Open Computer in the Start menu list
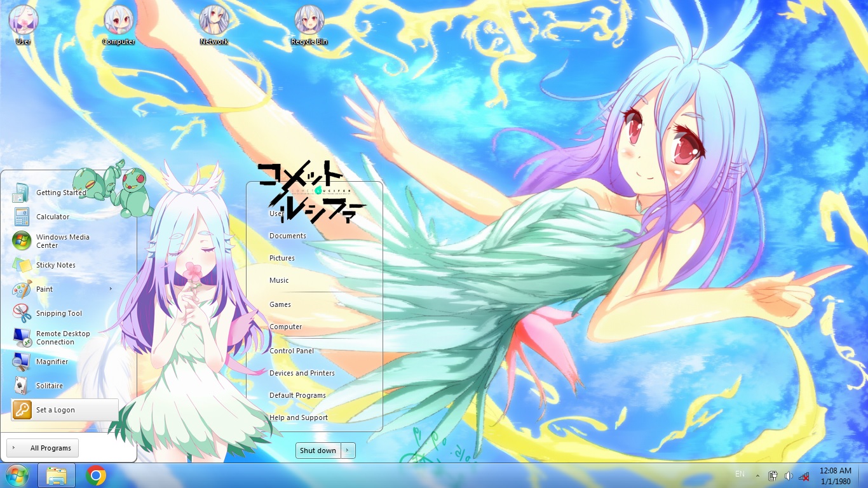Image resolution: width=868 pixels, height=488 pixels. pyautogui.click(x=286, y=327)
